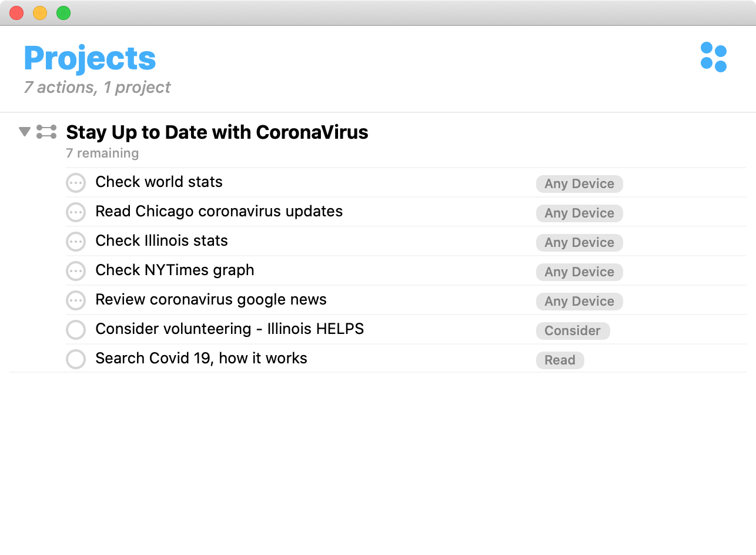Click the 'Review coronavirus google news' title text

point(211,300)
